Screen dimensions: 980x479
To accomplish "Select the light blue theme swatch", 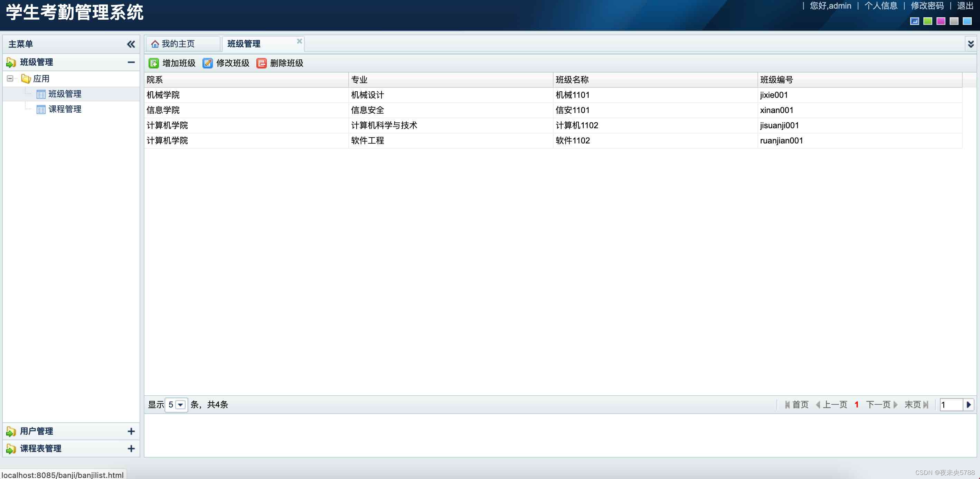I will pos(967,21).
